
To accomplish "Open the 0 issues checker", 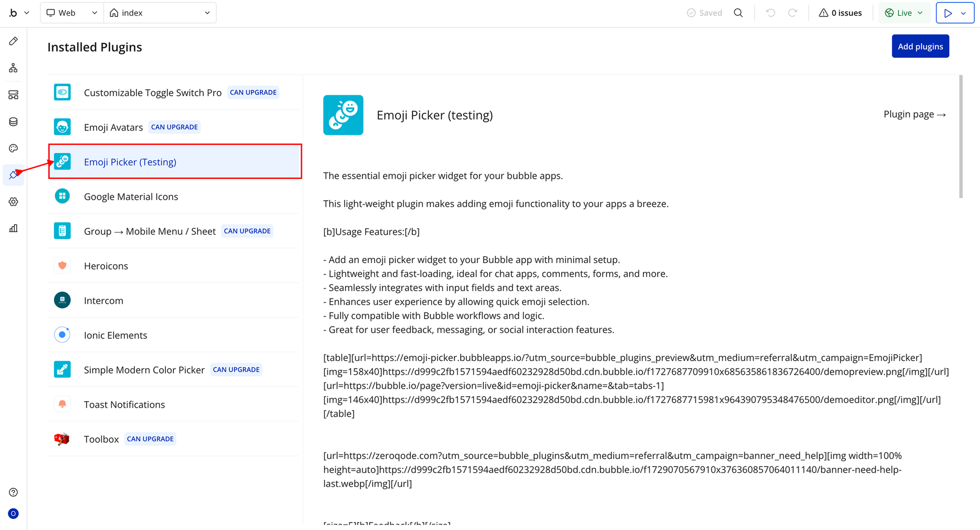I will (840, 13).
